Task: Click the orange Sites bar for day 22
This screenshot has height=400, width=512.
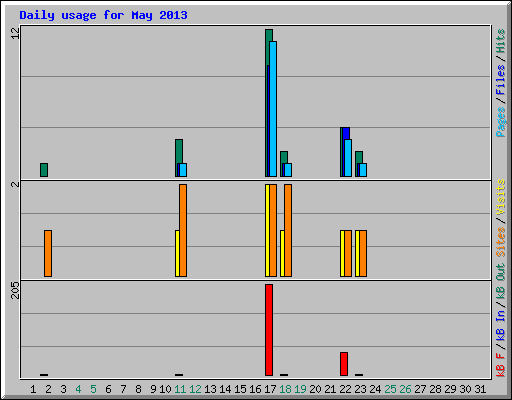Action: pyautogui.click(x=348, y=253)
